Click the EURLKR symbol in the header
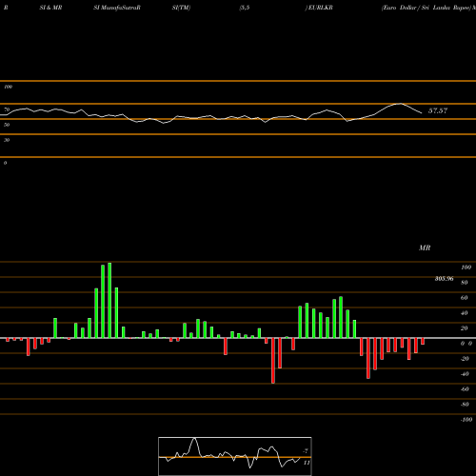 point(320,8)
